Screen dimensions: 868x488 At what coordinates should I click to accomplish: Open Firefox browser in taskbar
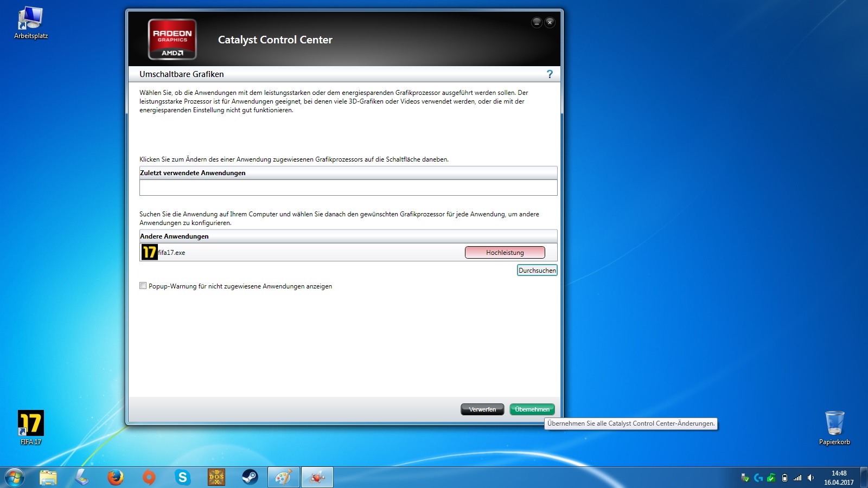115,477
